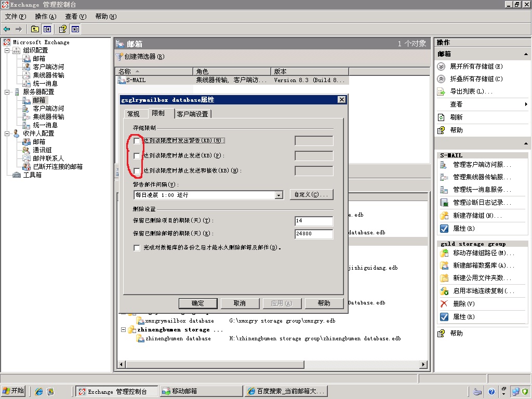Click the 刷新 refresh icon
The width and height of the screenshot is (532, 399).
click(x=441, y=117)
